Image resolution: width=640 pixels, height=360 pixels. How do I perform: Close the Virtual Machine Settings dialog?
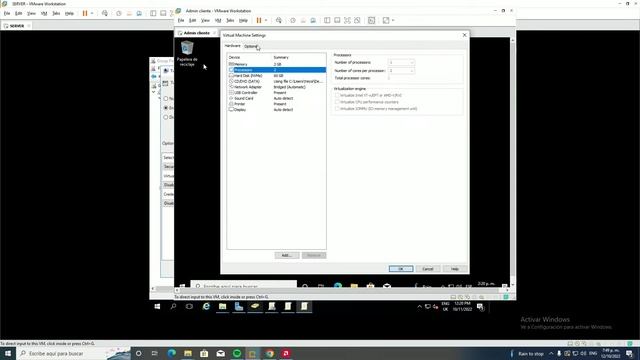tap(464, 35)
